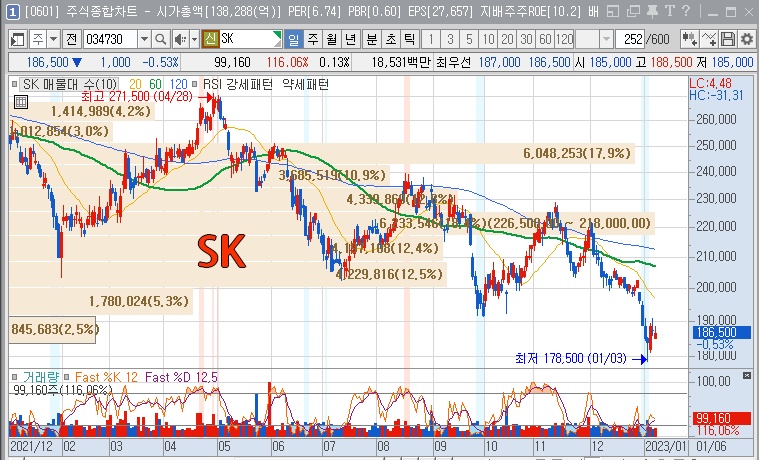The width and height of the screenshot is (759, 460).
Task: Open chart settings gear icon
Action: click(747, 39)
